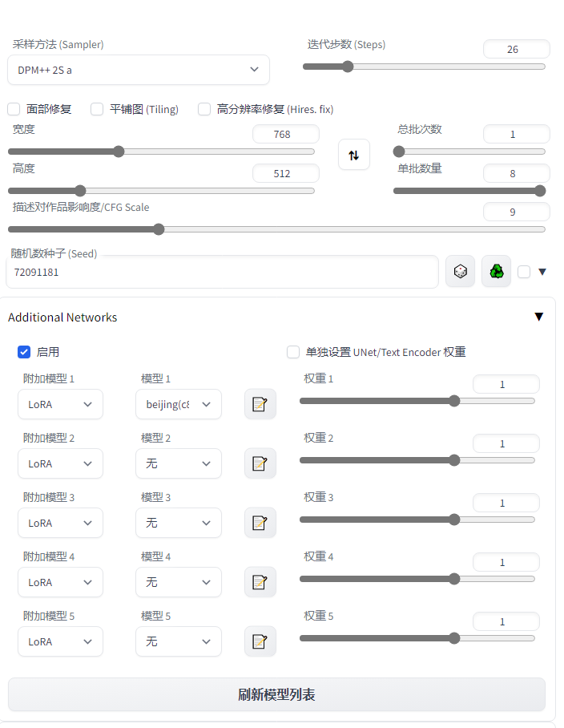Screen dimensions: 564x728
Task: Open the 采样方法 Sampler dropdown
Action: (x=139, y=70)
